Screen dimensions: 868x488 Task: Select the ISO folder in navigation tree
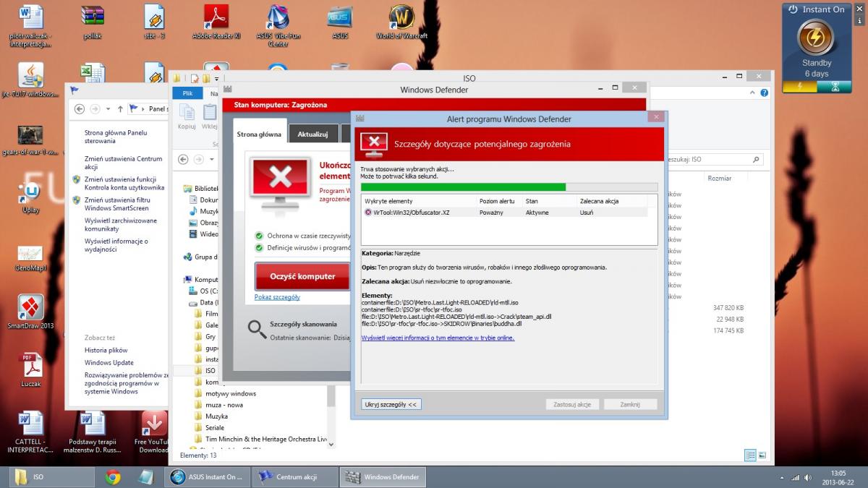pyautogui.click(x=210, y=370)
